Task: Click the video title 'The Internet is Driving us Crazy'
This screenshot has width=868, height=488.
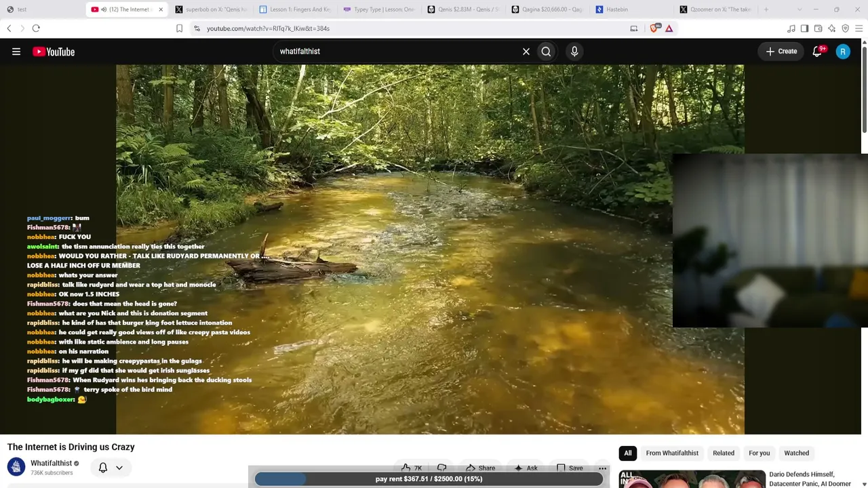Action: pyautogui.click(x=71, y=447)
